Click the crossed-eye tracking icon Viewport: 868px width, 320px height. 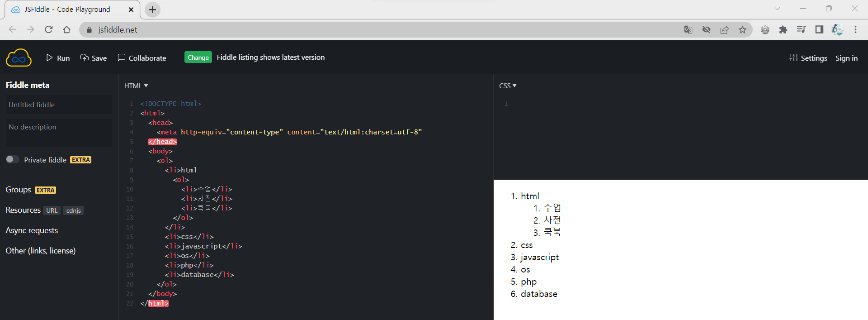[x=706, y=29]
